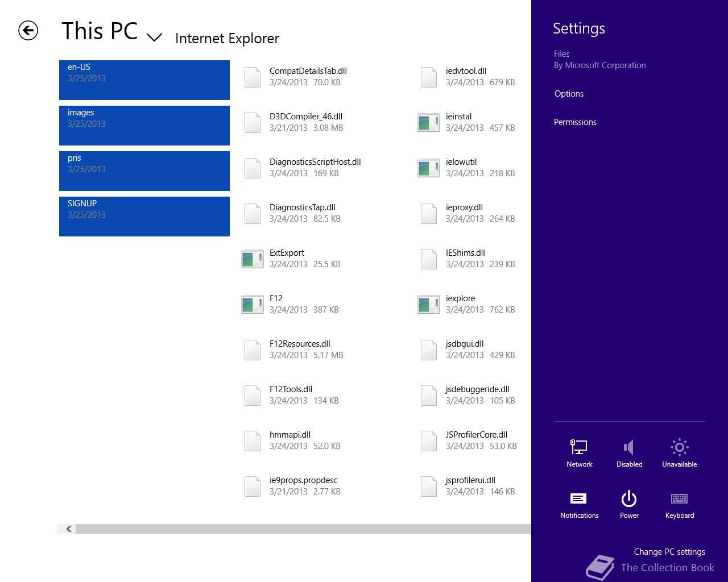The width and height of the screenshot is (728, 582).
Task: Click the iexplore application icon
Action: pyautogui.click(x=429, y=305)
